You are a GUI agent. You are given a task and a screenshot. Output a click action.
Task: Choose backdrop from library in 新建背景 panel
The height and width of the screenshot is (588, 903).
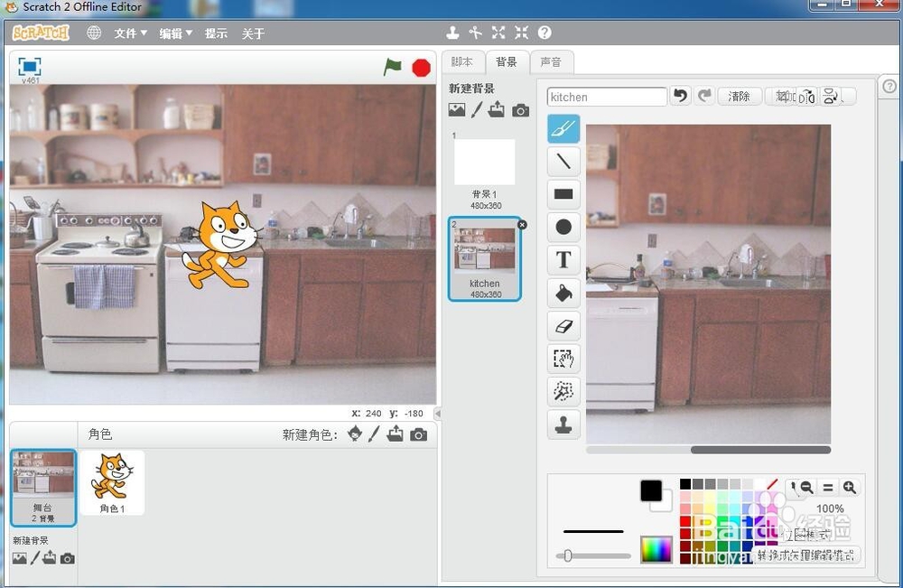pyautogui.click(x=457, y=110)
